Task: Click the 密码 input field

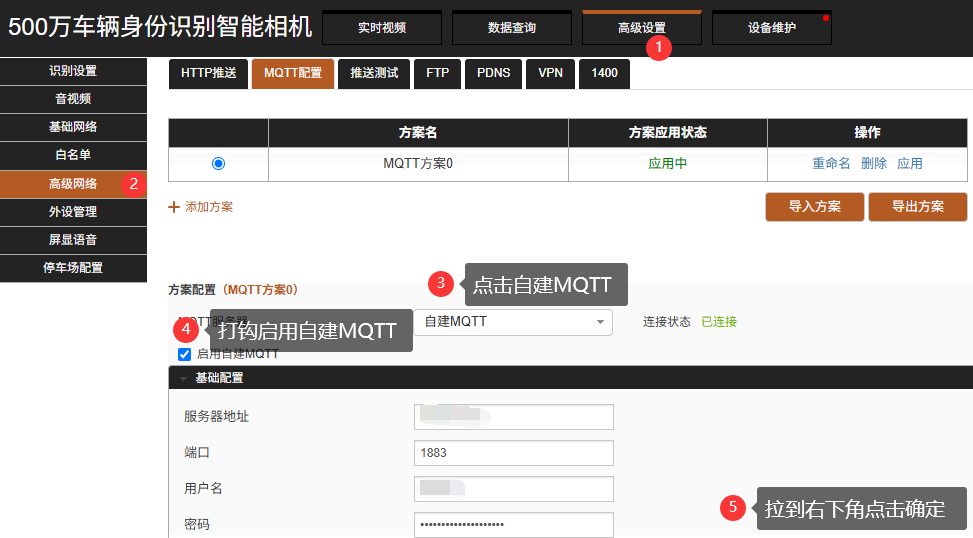Action: click(514, 525)
